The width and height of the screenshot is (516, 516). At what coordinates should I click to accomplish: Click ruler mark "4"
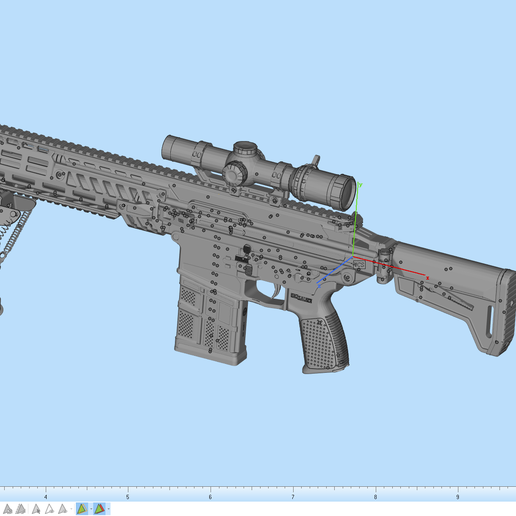click(46, 497)
